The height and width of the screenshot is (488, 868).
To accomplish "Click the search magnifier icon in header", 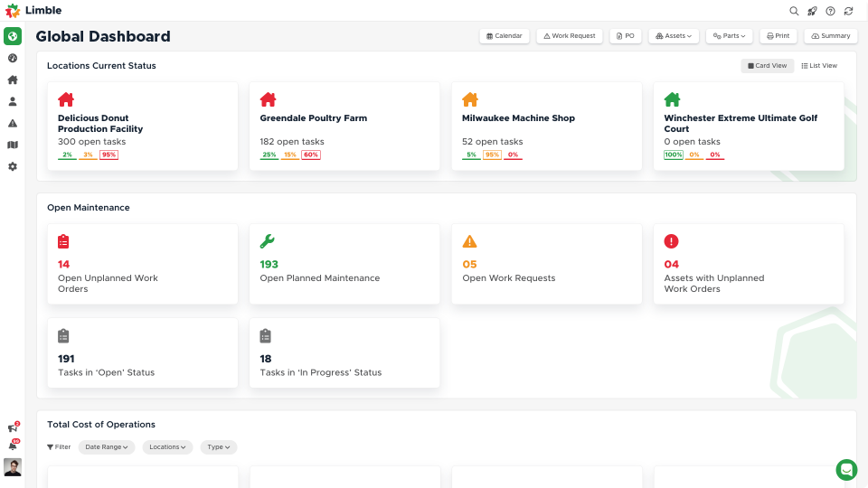I will (794, 11).
